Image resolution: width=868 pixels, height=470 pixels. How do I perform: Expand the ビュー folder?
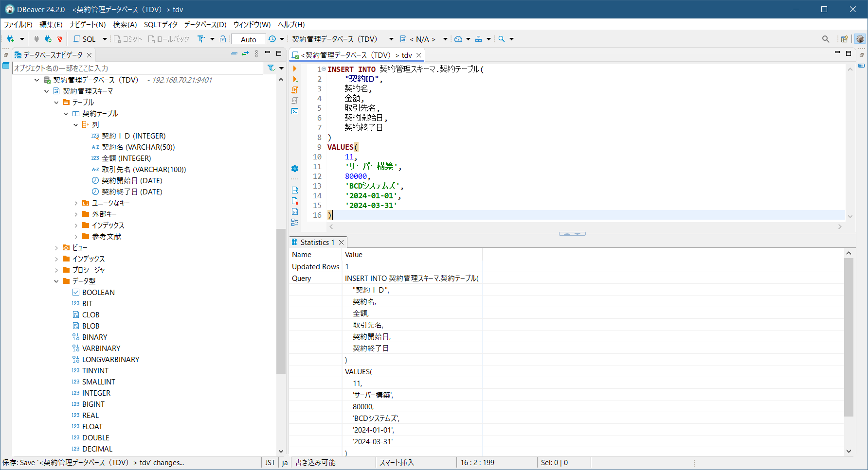(x=56, y=247)
